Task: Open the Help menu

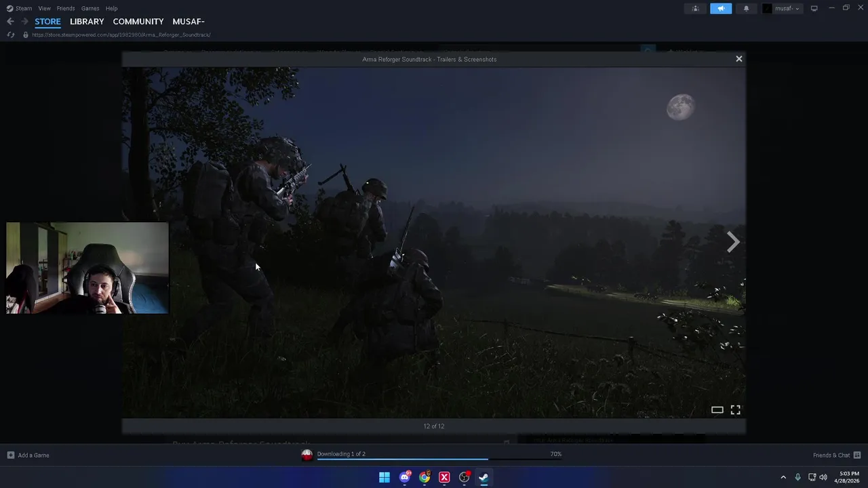Action: click(x=112, y=8)
